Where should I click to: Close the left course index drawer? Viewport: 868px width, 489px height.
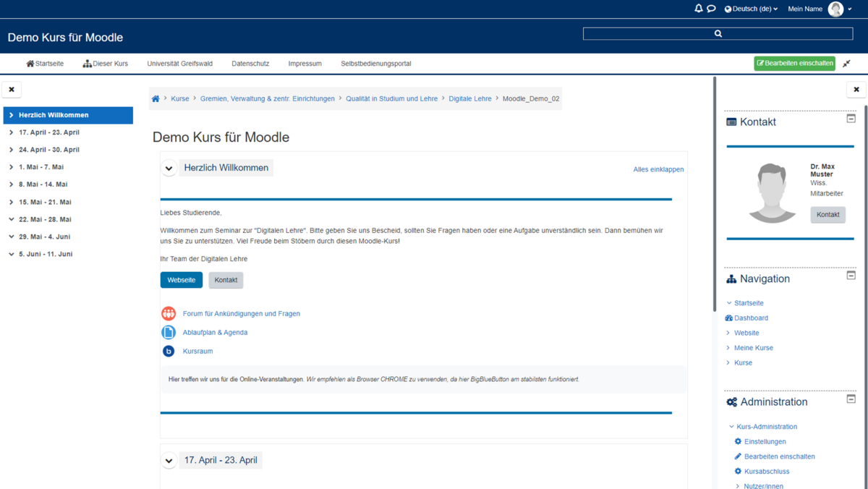click(12, 90)
